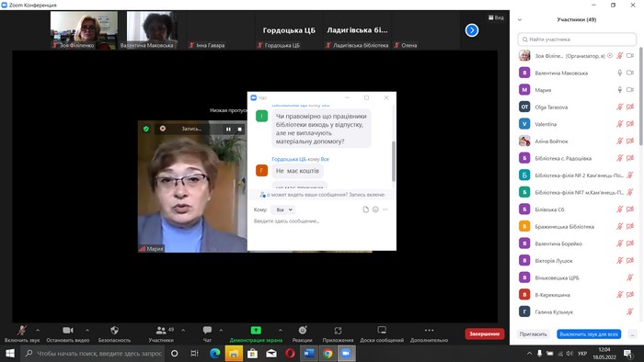Click the chat window scrollbar

394,161
